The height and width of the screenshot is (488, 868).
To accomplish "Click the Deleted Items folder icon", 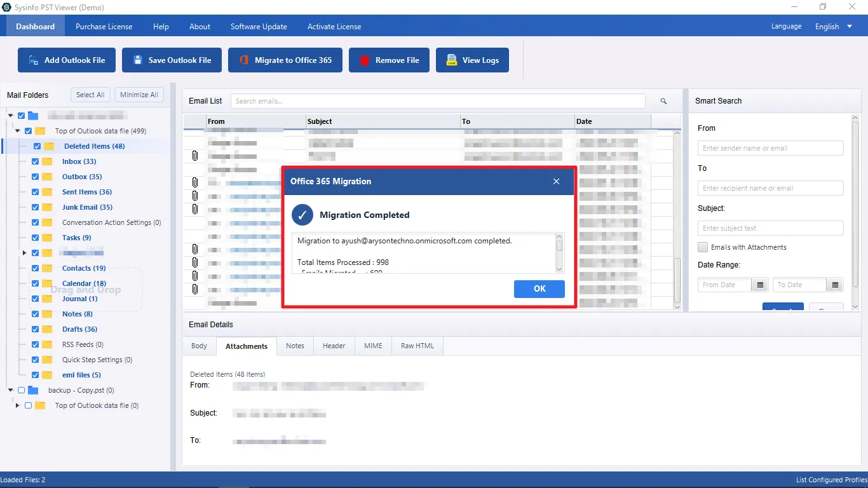I will click(x=49, y=146).
